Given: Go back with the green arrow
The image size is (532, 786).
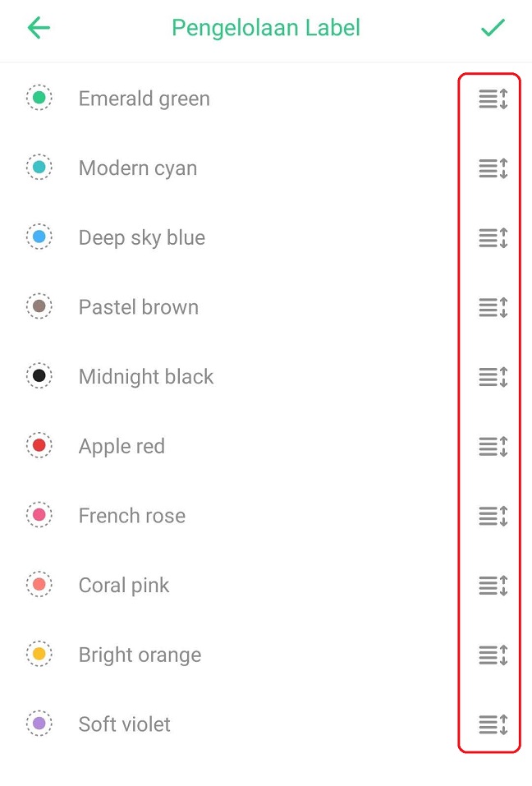Looking at the screenshot, I should (39, 28).
